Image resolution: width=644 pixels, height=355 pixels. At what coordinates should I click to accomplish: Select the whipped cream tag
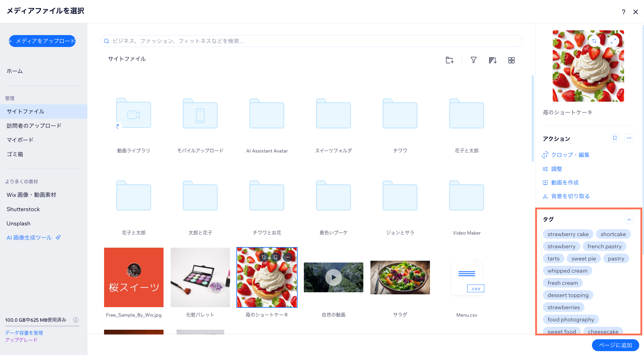click(x=567, y=271)
